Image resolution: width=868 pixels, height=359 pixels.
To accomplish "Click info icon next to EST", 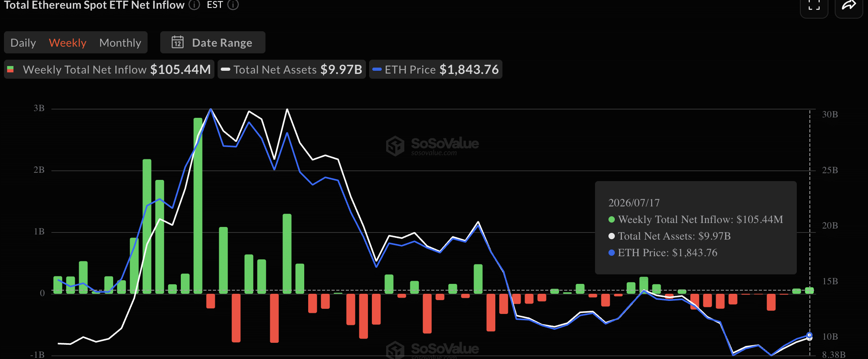I will pyautogui.click(x=233, y=5).
